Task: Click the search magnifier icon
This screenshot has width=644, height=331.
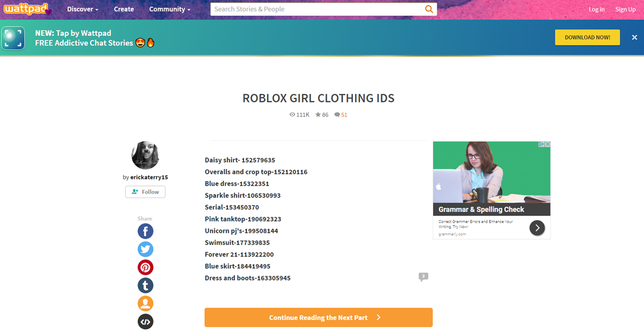Action: (429, 9)
